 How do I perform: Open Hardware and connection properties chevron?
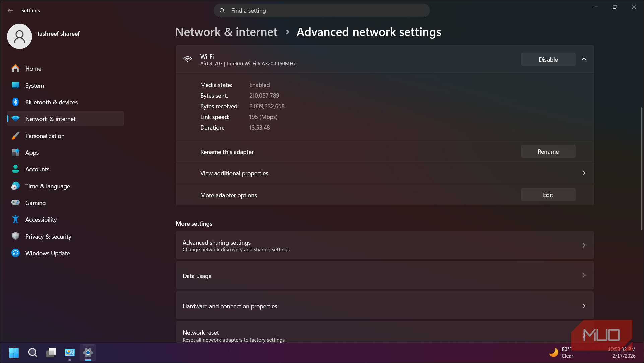(584, 306)
